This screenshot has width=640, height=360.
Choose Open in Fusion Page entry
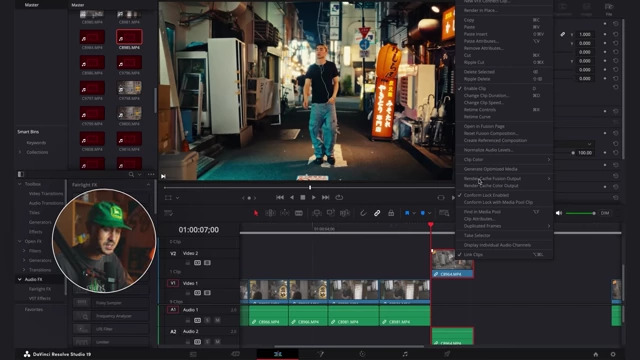484,127
